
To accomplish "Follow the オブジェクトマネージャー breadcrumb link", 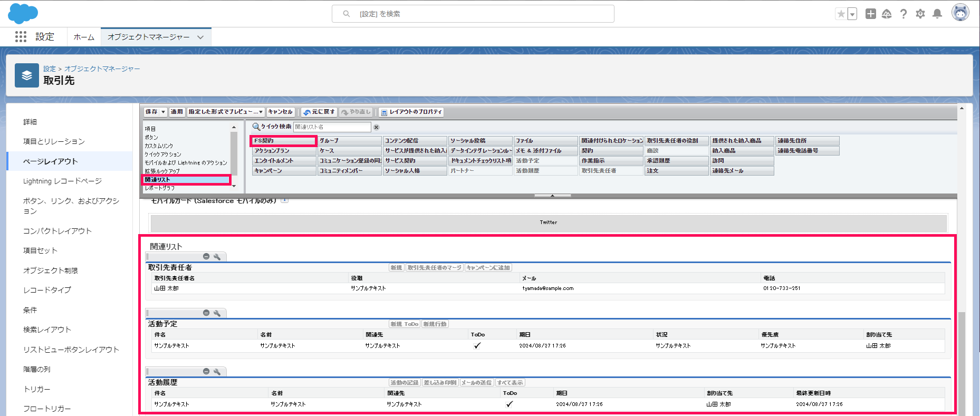I will (102, 69).
